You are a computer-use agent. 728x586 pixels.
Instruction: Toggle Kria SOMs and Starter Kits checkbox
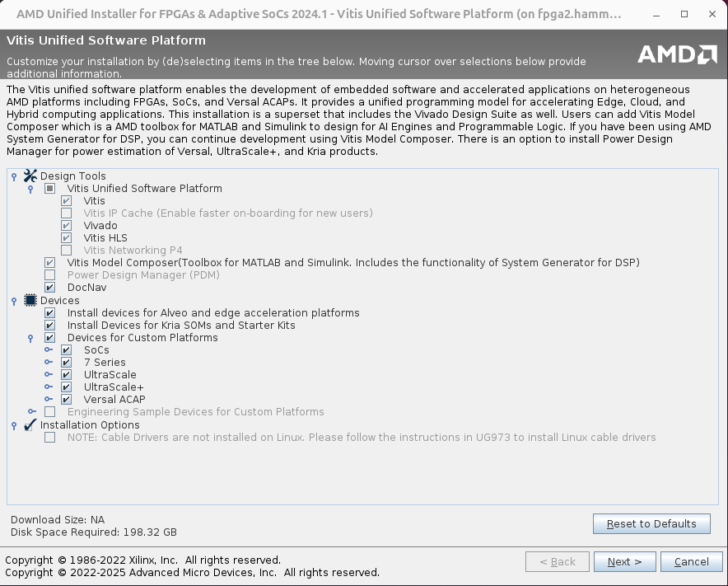[x=50, y=326]
